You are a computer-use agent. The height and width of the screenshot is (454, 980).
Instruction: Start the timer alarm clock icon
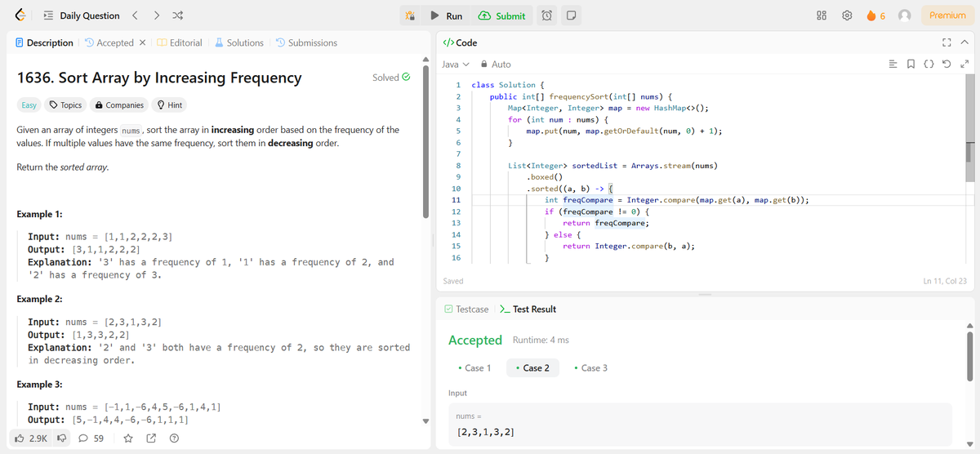point(548,16)
